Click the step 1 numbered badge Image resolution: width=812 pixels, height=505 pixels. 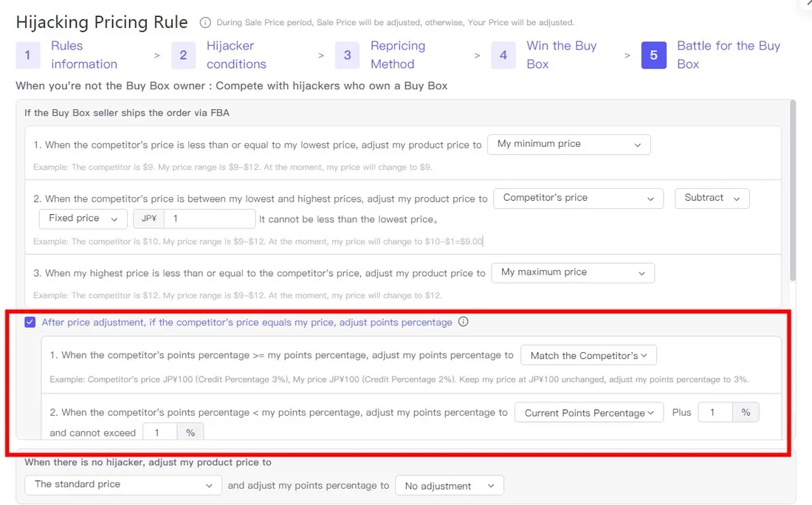[x=27, y=55]
